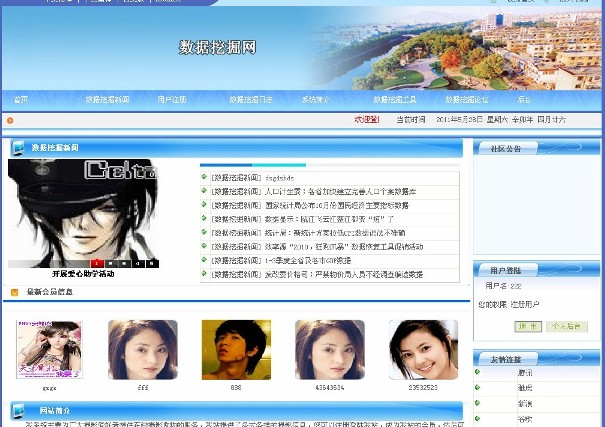Go to 用户注册 in the navigation bar
Screen dimensions: 605x427
tap(172, 100)
